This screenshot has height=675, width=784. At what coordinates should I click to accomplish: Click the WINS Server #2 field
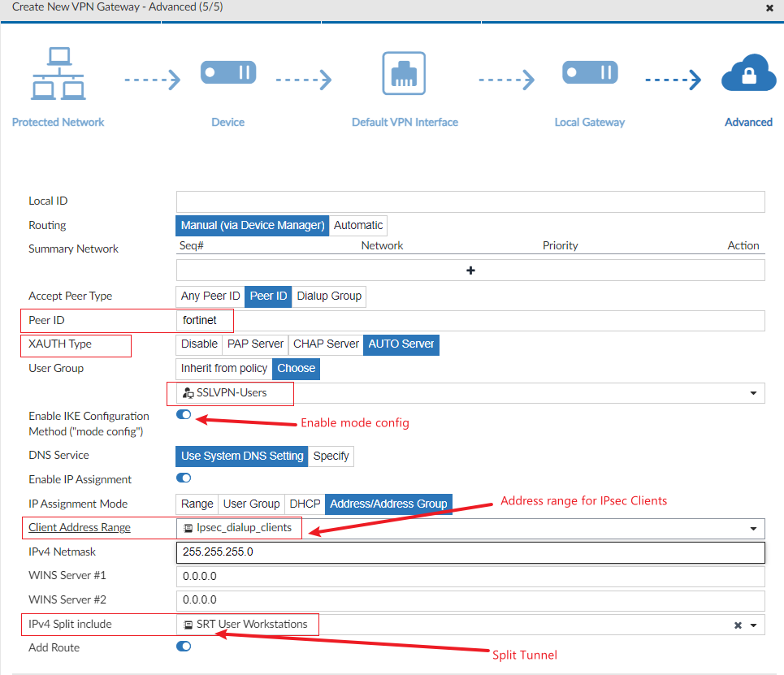(470, 600)
